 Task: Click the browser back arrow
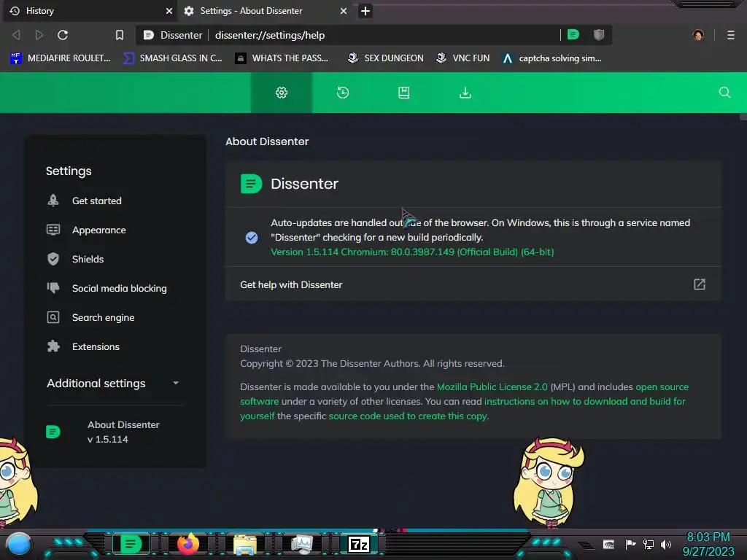[16, 35]
